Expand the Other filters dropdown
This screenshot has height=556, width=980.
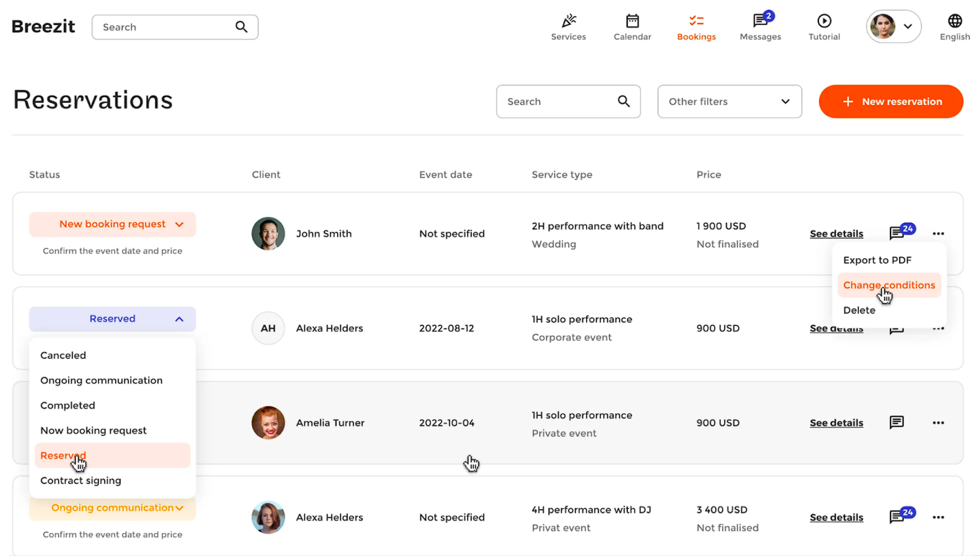[729, 102]
